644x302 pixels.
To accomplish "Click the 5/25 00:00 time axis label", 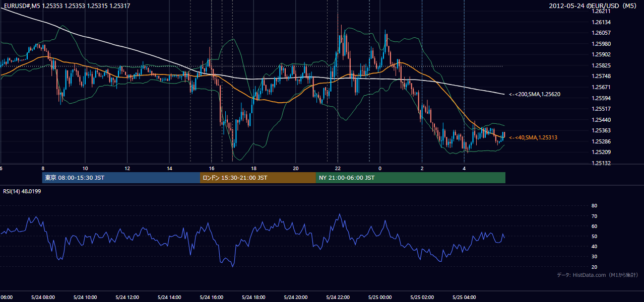I will tap(379, 297).
